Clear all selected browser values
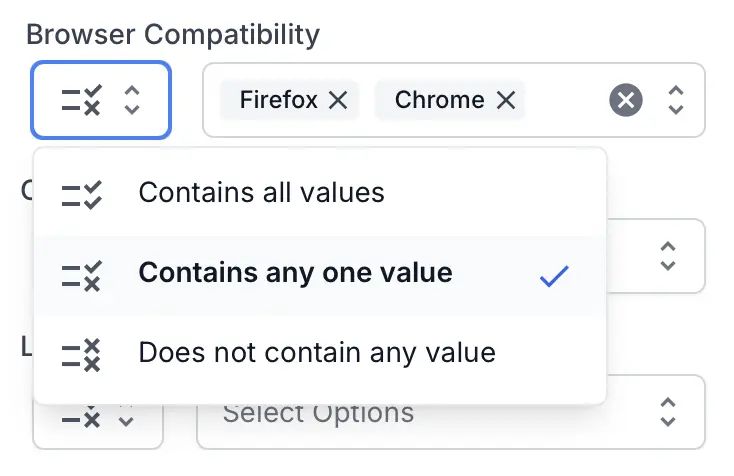This screenshot has width=734, height=476. pyautogui.click(x=626, y=100)
